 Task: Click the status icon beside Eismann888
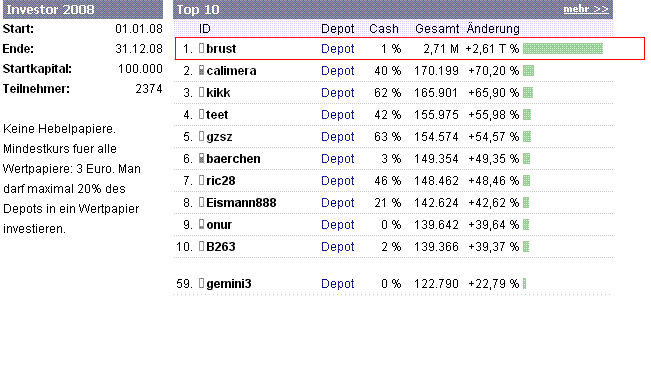coord(201,202)
